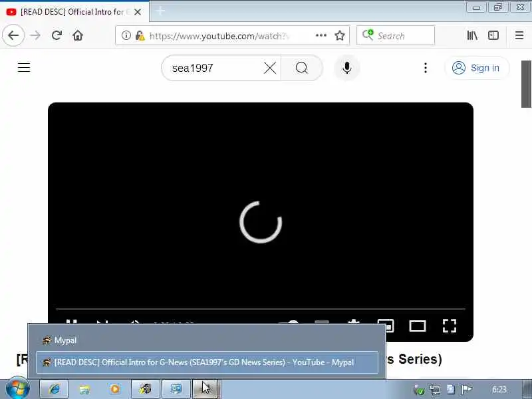Switch player to theater mode

pos(418,326)
